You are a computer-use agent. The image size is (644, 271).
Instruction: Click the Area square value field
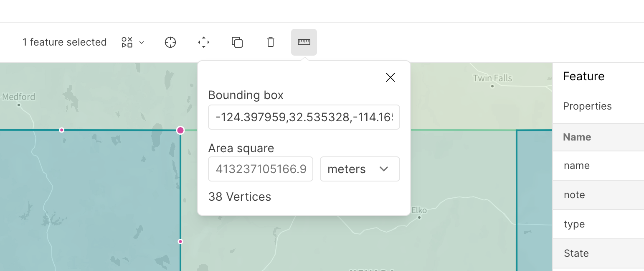point(261,169)
